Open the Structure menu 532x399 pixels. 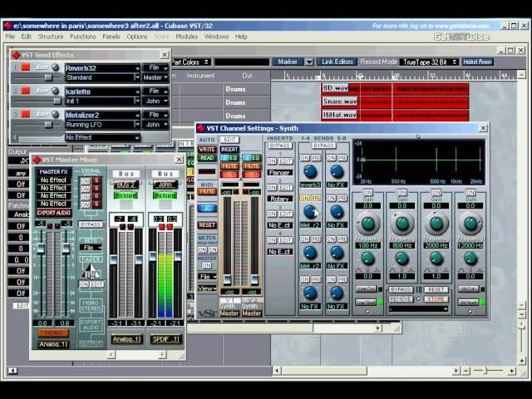tap(51, 37)
